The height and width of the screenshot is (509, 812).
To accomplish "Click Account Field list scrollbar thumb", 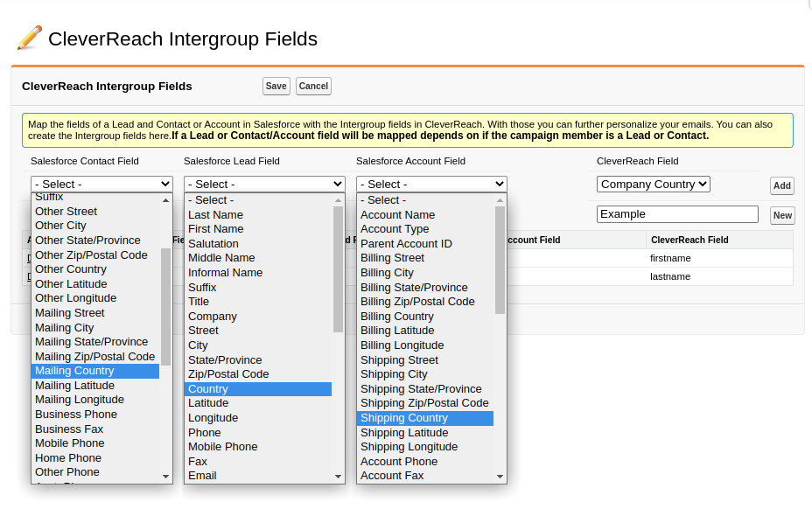I will coord(500,261).
